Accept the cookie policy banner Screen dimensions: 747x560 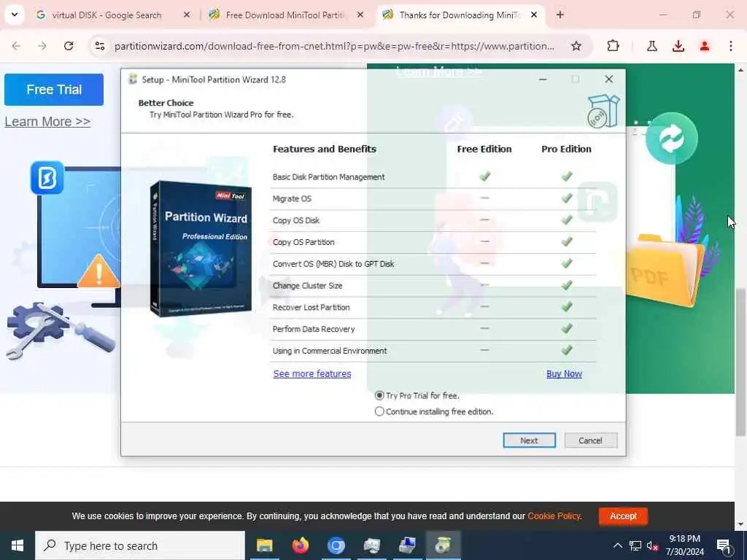pos(623,516)
